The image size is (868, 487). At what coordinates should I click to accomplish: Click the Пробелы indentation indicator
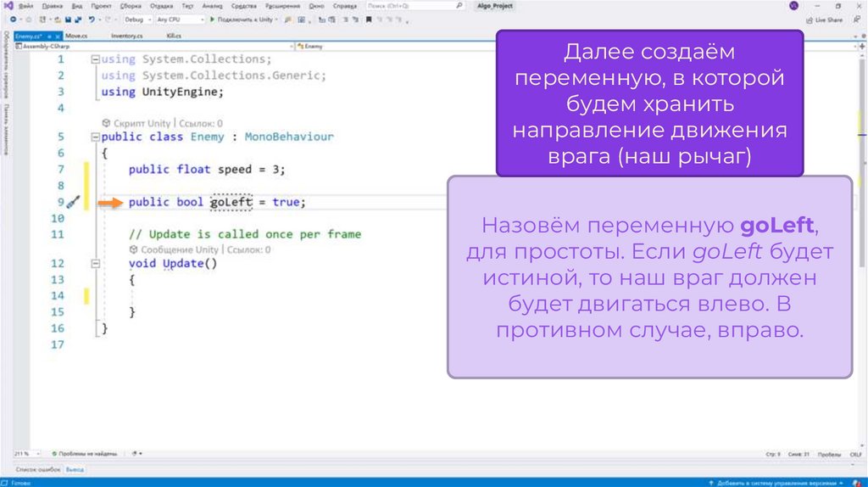coord(829,454)
